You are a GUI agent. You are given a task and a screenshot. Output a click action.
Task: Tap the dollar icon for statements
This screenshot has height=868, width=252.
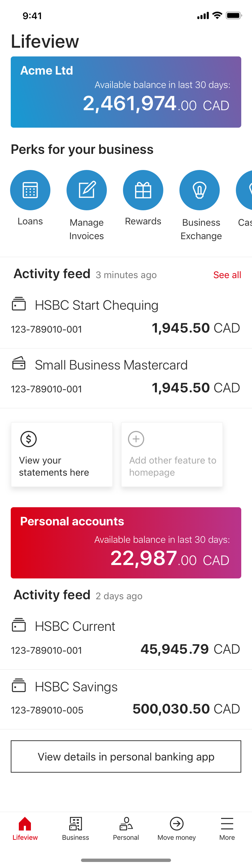click(29, 439)
